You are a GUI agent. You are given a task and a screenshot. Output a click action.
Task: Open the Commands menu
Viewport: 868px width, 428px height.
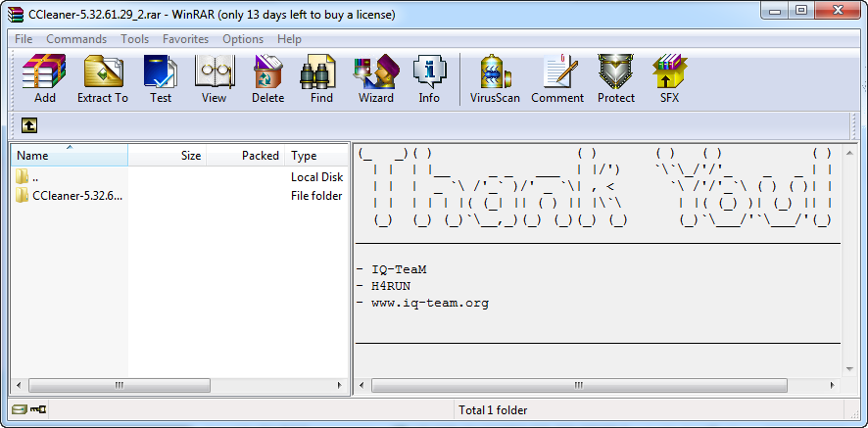tap(76, 39)
